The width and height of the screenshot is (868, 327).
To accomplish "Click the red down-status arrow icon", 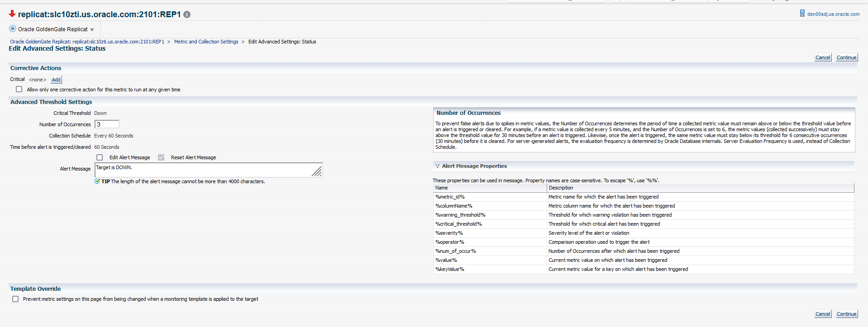I will pos(12,14).
